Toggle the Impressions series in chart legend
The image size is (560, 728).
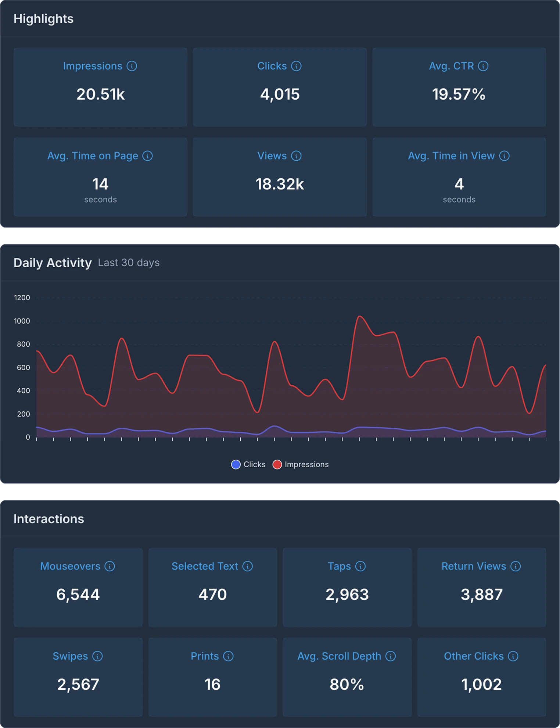click(301, 464)
